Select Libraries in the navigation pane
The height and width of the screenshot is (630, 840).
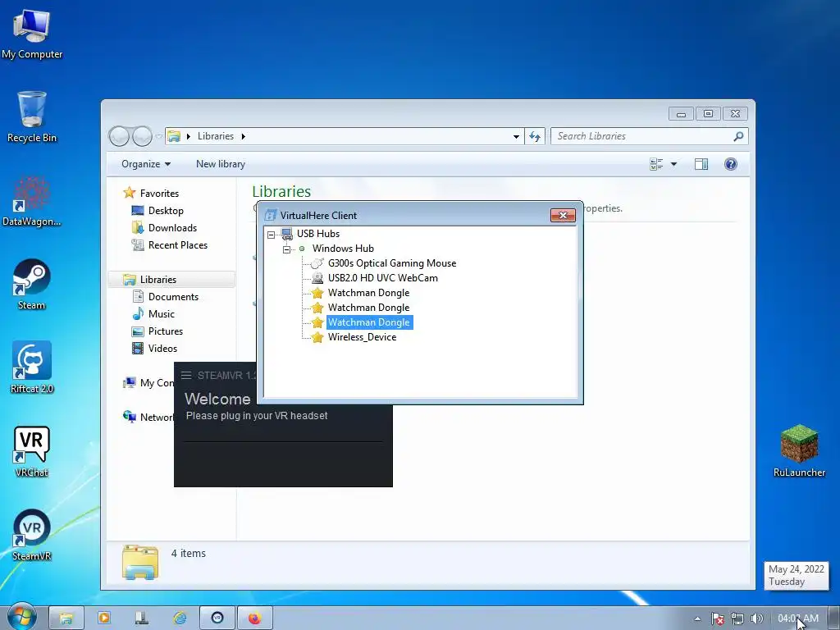(171, 280)
